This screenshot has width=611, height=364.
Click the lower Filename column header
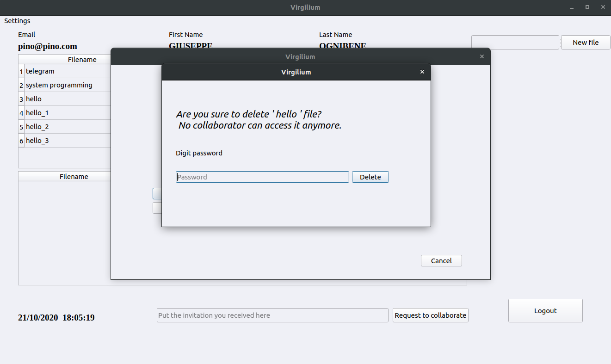(65, 177)
